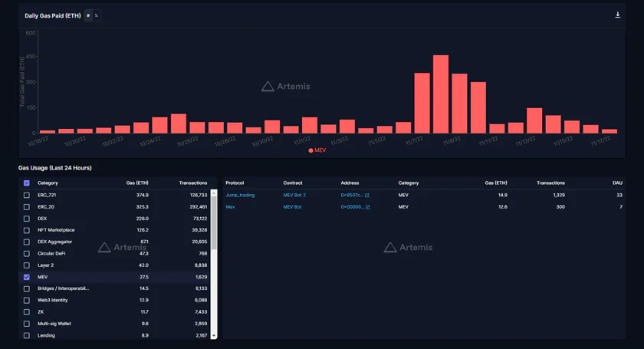This screenshot has width=644, height=349.
Task: Check the Web3 Identity checkbox
Action: click(27, 301)
